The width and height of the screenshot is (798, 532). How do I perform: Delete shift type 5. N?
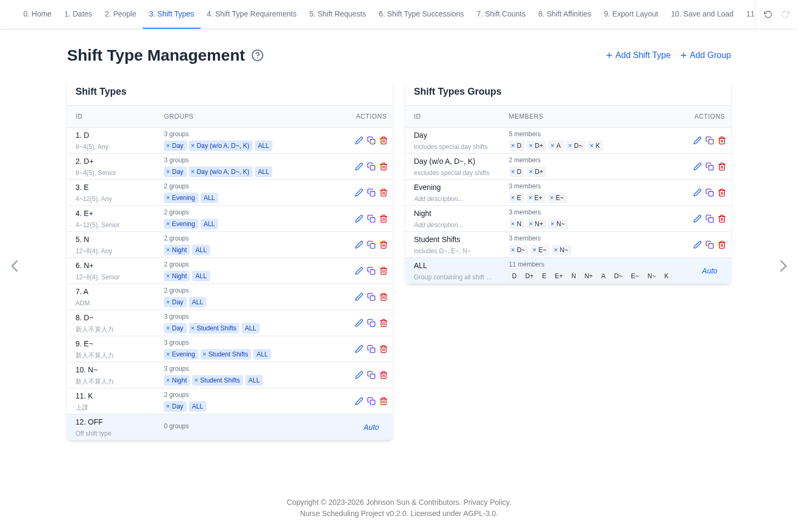(x=384, y=245)
